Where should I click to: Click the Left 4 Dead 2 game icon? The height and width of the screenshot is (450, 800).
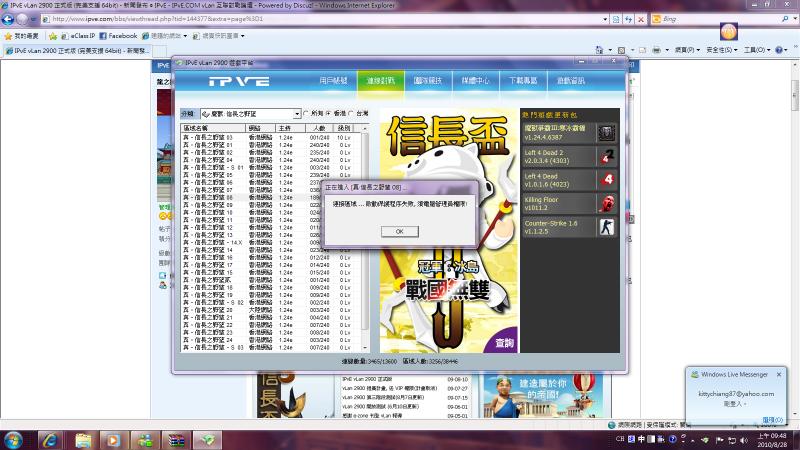click(607, 156)
